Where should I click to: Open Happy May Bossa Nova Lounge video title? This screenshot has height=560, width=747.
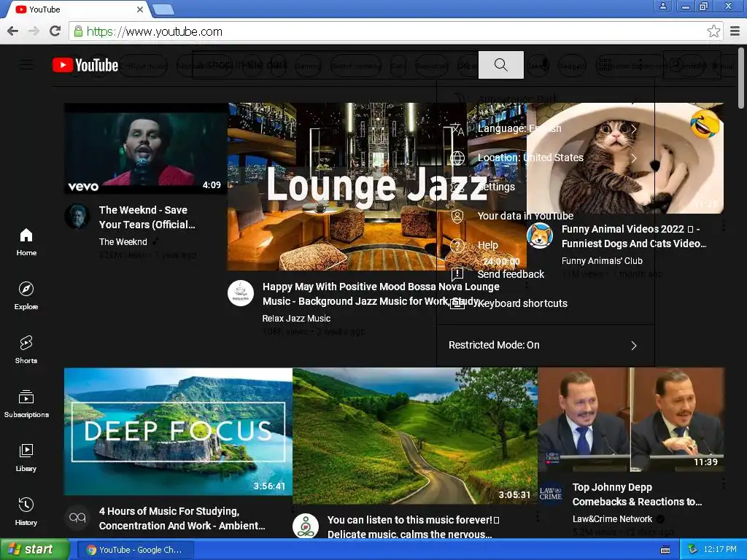point(381,294)
